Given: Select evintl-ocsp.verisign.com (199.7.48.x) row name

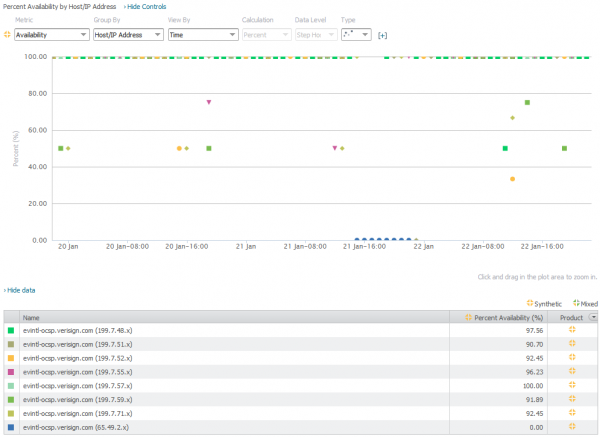Looking at the screenshot, I should pyautogui.click(x=77, y=331).
